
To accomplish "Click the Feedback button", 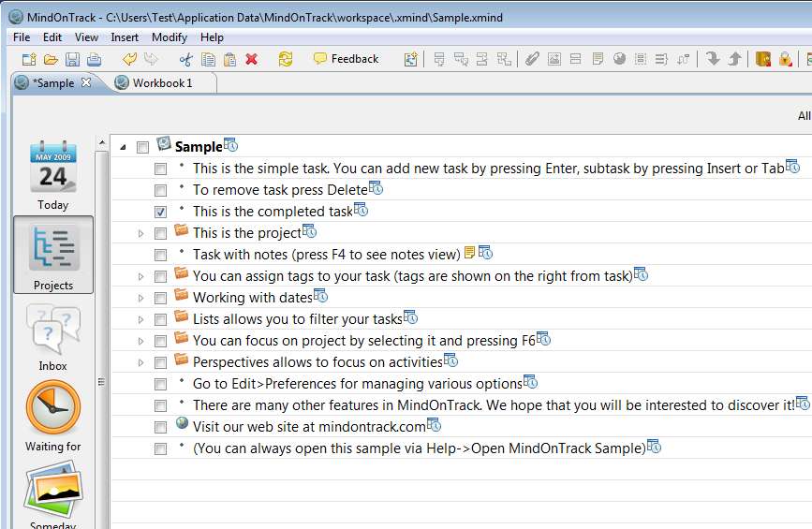I will coord(346,59).
